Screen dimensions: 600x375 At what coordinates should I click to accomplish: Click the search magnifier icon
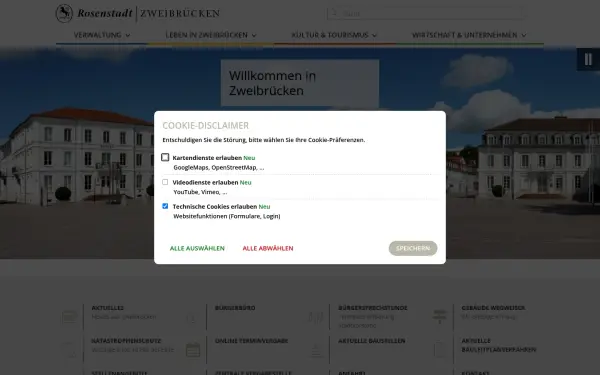334,13
